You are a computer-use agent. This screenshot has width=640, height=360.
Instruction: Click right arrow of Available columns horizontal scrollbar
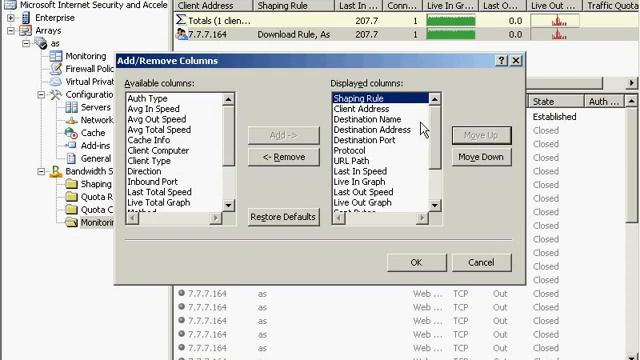click(x=216, y=218)
